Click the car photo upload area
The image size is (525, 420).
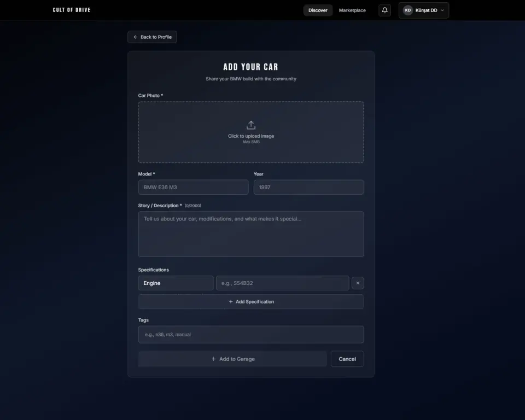(251, 132)
